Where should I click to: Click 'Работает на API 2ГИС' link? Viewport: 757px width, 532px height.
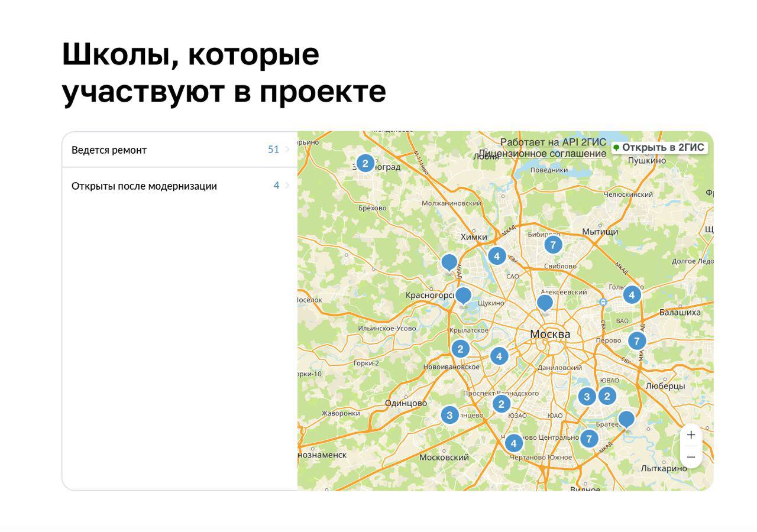pyautogui.click(x=553, y=142)
